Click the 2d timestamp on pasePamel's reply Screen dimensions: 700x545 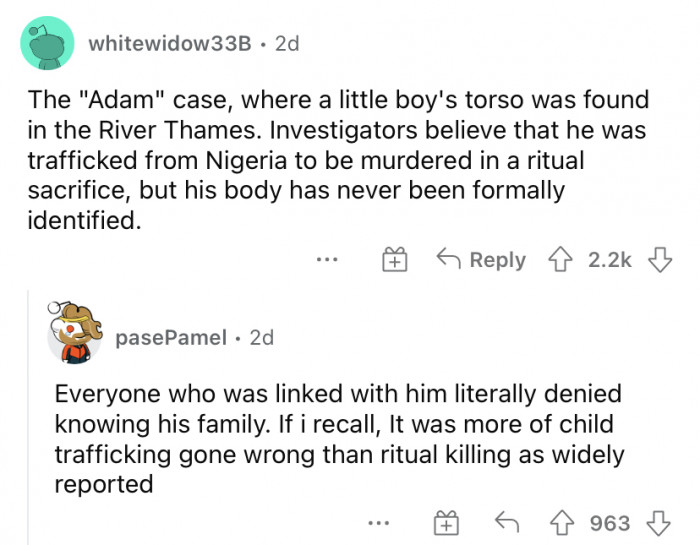[x=262, y=338]
